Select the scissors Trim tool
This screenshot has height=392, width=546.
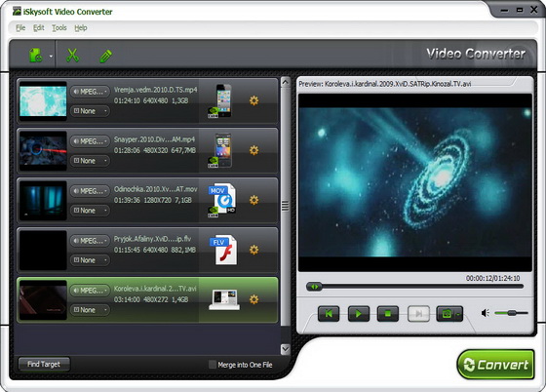[72, 56]
